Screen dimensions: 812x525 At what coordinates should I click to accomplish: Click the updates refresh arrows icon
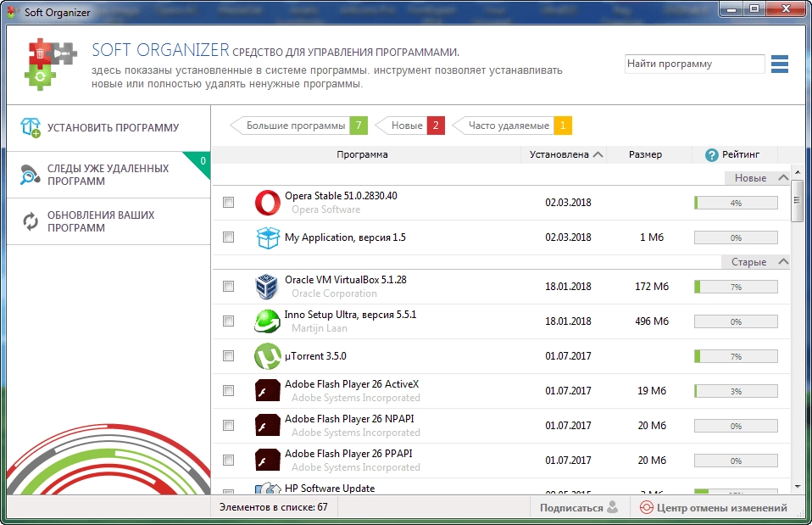30,221
